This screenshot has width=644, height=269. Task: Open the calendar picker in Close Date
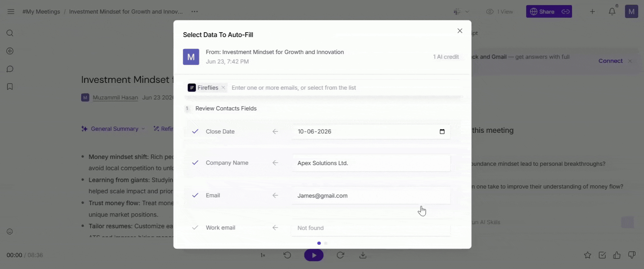point(442,131)
